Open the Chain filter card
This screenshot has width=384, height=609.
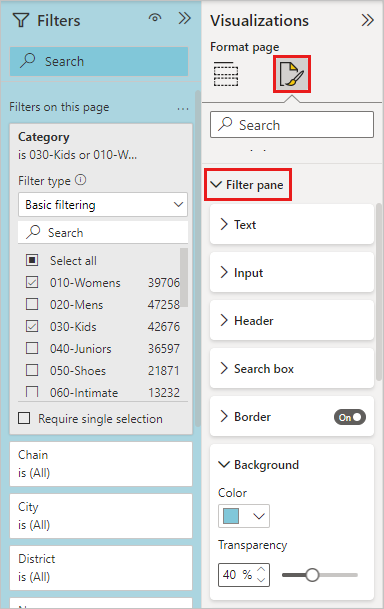101,464
